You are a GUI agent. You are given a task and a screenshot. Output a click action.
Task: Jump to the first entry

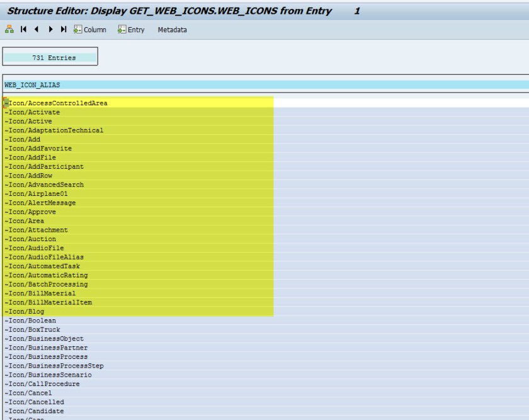(23, 30)
